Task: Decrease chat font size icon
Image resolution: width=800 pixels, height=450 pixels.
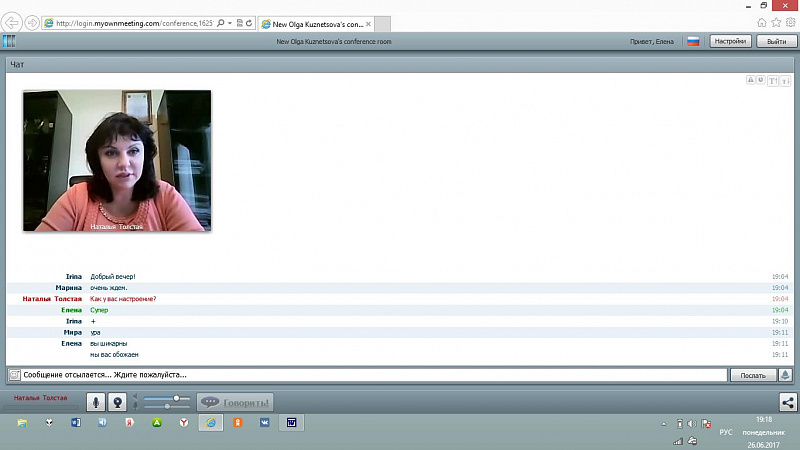Action: (785, 81)
